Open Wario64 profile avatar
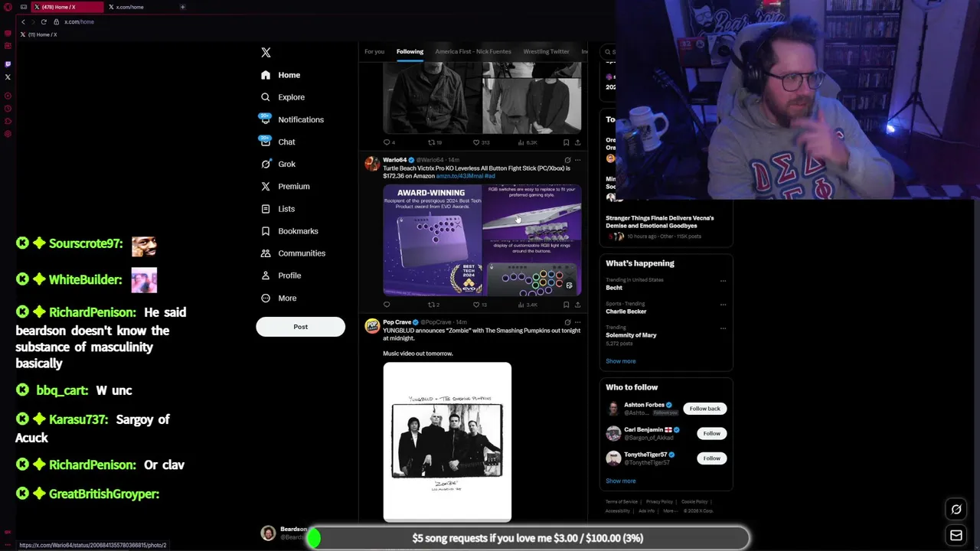980x551 pixels. (372, 164)
